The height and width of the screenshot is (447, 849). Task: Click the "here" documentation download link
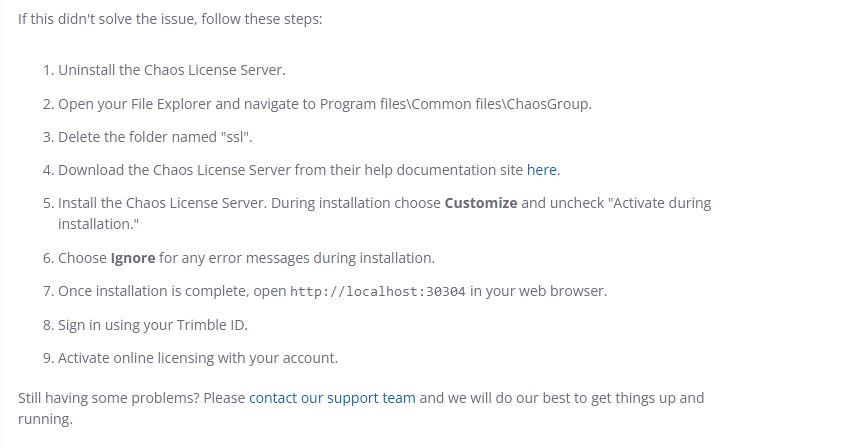(x=542, y=170)
